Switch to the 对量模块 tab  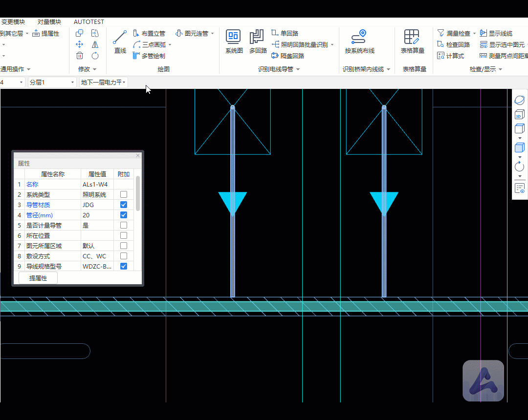click(49, 22)
